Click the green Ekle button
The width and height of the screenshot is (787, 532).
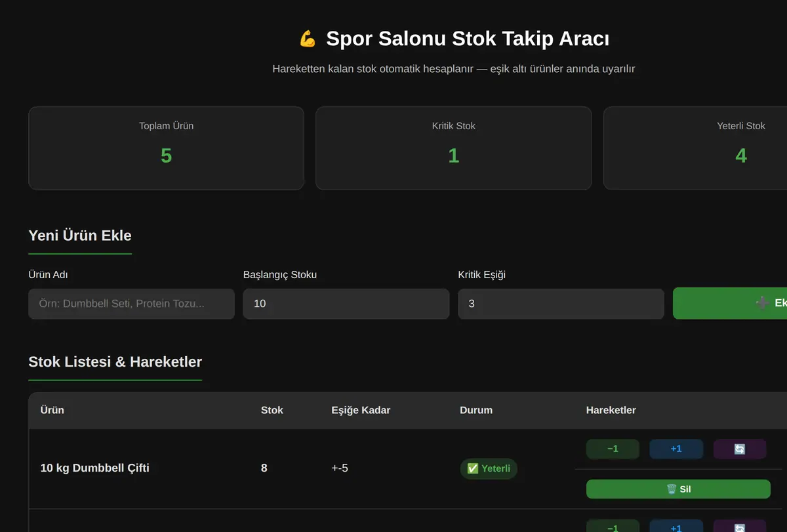pyautogui.click(x=730, y=303)
